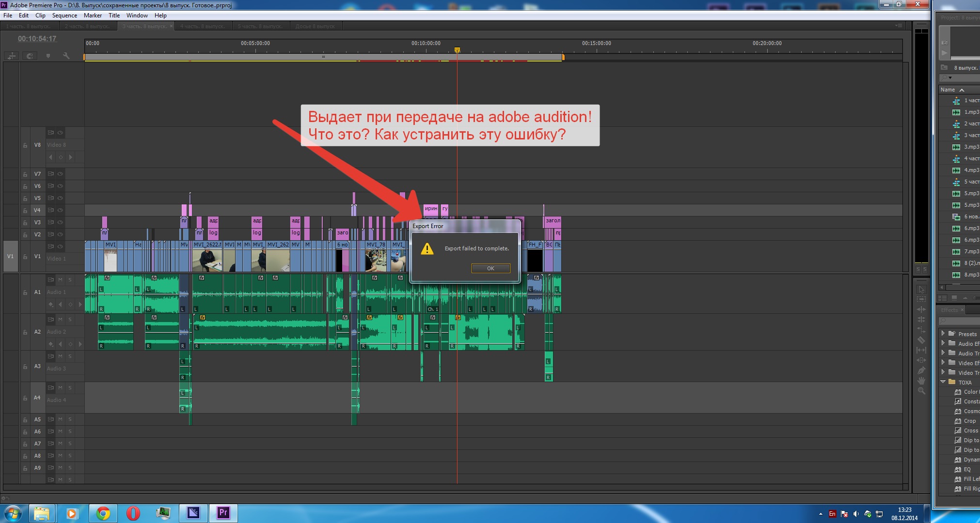Open Chrome from the taskbar
Viewport: 980px width, 523px height.
tap(103, 513)
